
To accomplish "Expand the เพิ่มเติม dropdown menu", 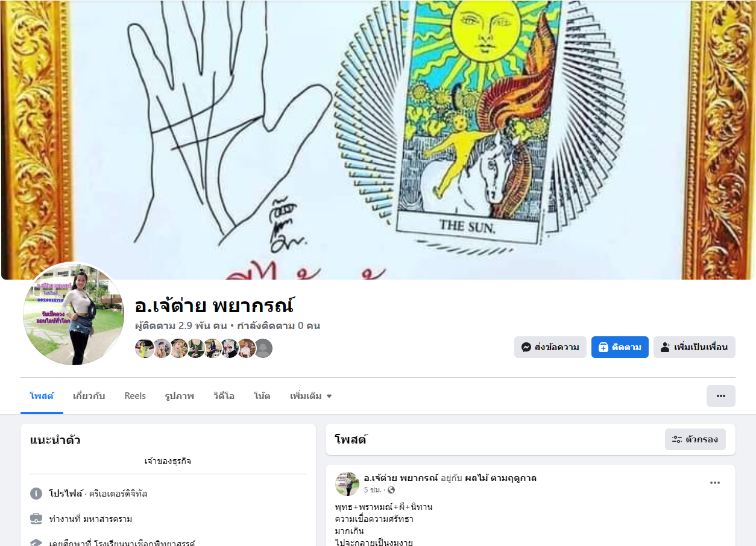I will click(x=311, y=396).
